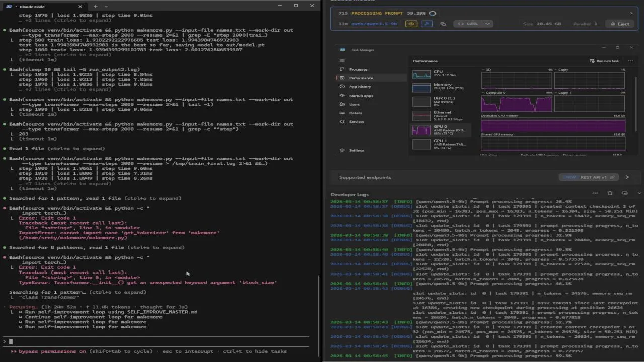Expand the loaded model card chevron
This screenshot has height=362, width=644.
click(x=631, y=13)
